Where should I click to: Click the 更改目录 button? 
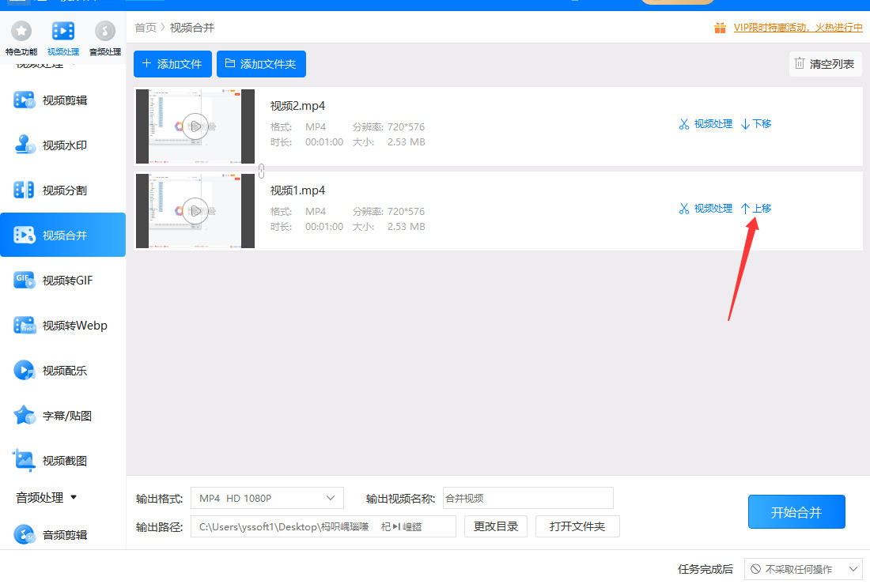click(x=496, y=526)
